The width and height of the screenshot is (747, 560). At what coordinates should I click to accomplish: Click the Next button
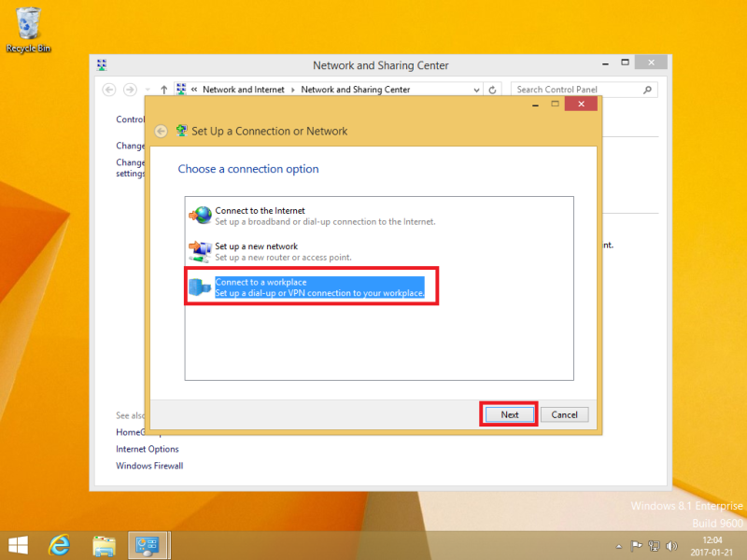[509, 414]
